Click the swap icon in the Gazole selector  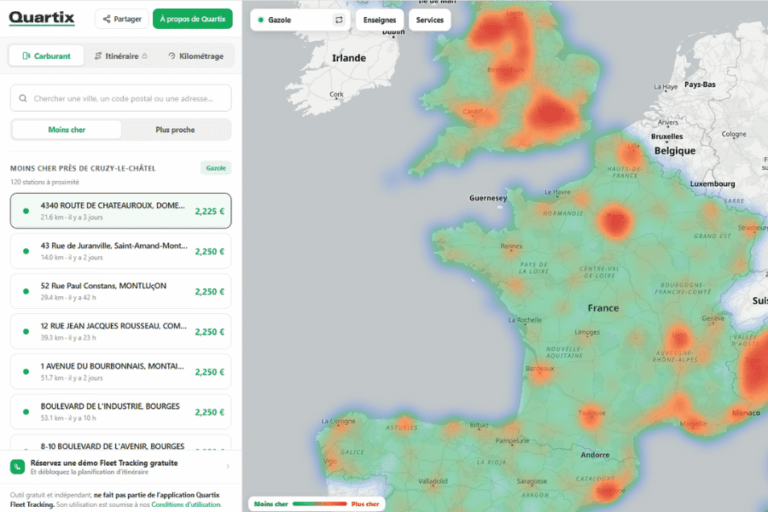338,20
